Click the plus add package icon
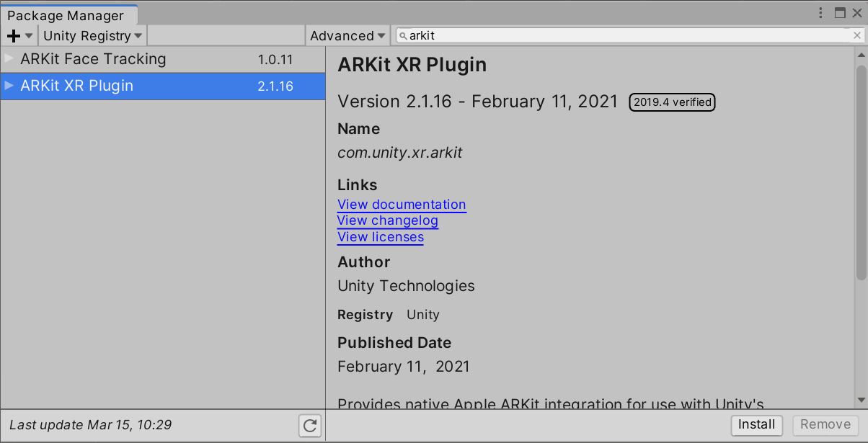Viewport: 868px width, 443px height. (x=14, y=35)
